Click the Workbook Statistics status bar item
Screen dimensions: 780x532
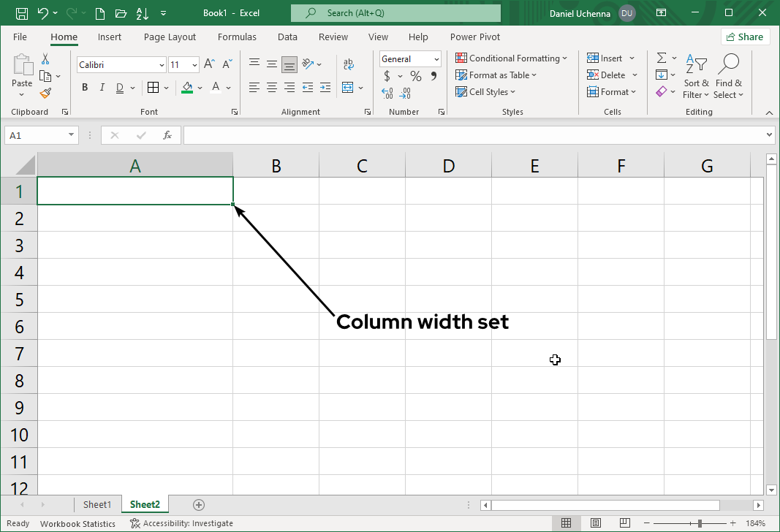tap(77, 523)
